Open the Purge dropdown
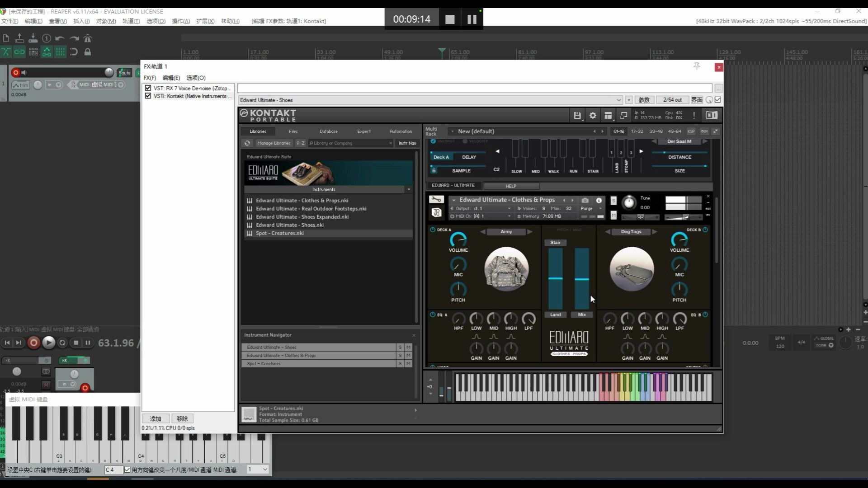The width and height of the screenshot is (868, 488). [591, 208]
